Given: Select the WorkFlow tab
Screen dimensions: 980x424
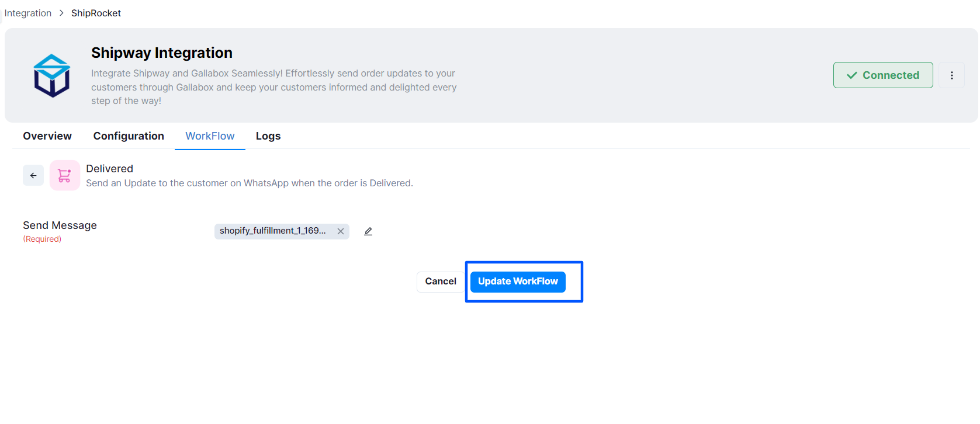Looking at the screenshot, I should pos(210,136).
